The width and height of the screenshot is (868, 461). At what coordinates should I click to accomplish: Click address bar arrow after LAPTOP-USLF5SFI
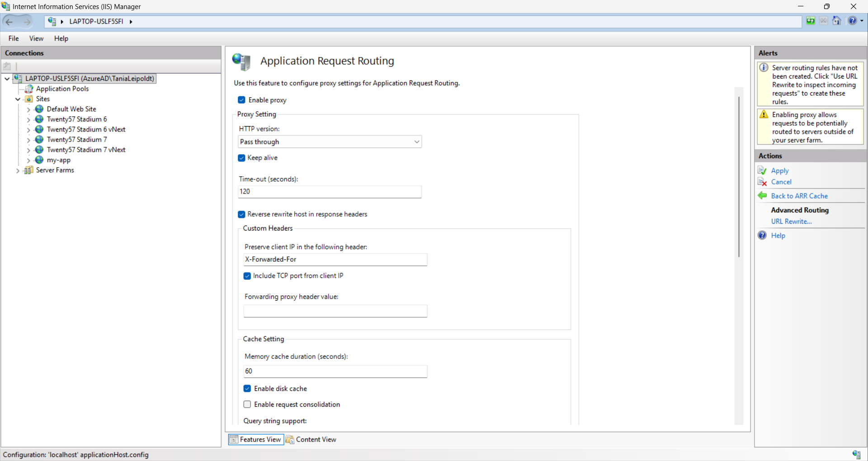tap(131, 21)
